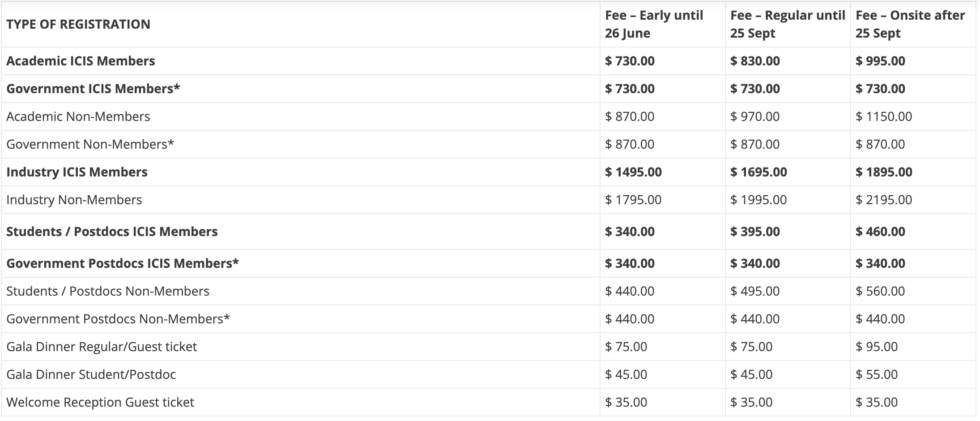
Task: Click the Government Non-Members* label
Action: coord(90,144)
